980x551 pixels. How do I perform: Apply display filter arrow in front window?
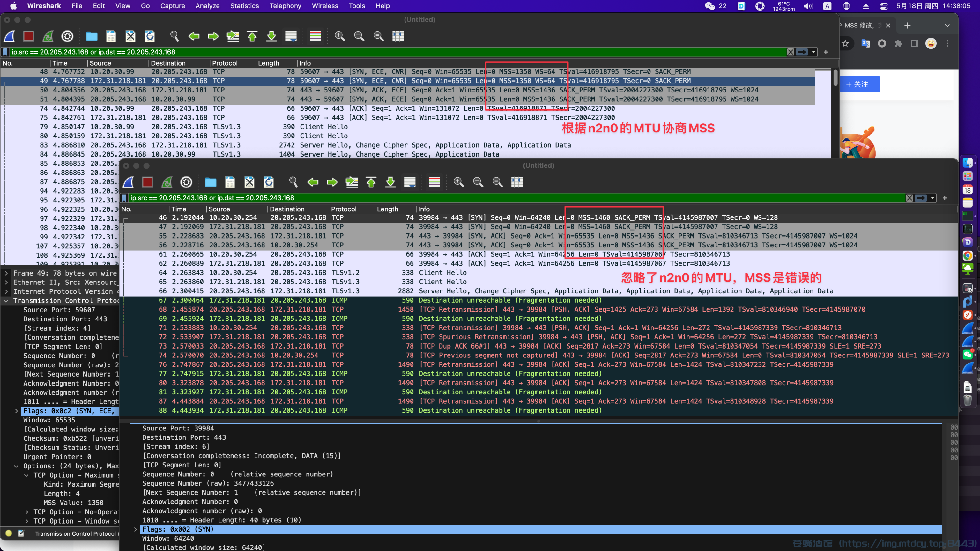pos(921,198)
